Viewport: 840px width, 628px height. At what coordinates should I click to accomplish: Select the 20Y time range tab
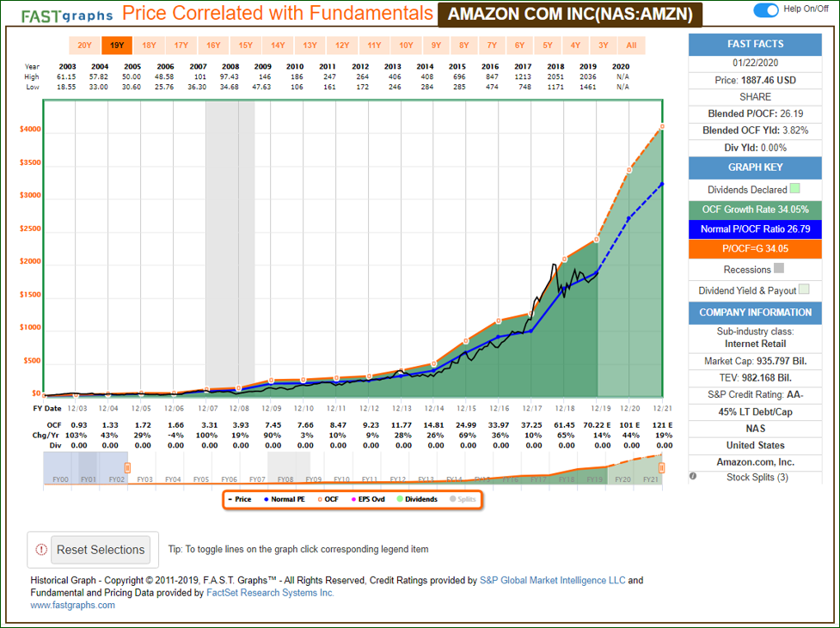pyautogui.click(x=84, y=46)
